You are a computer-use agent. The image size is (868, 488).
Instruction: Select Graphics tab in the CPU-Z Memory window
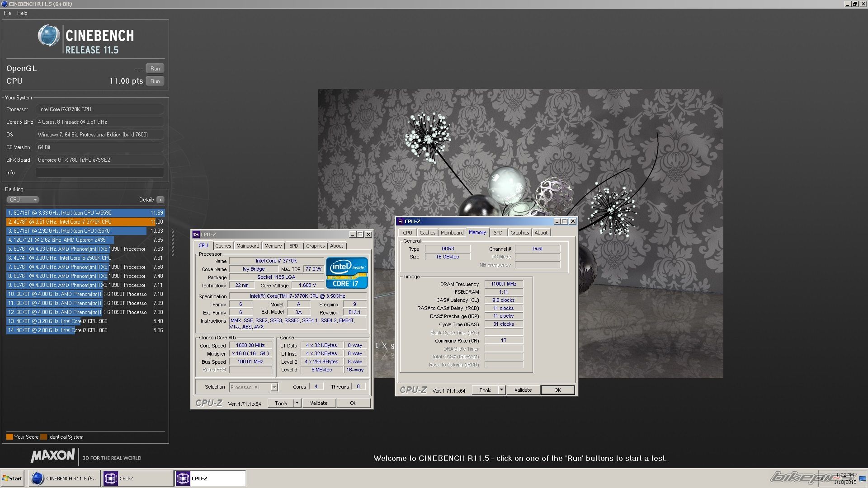(x=520, y=233)
